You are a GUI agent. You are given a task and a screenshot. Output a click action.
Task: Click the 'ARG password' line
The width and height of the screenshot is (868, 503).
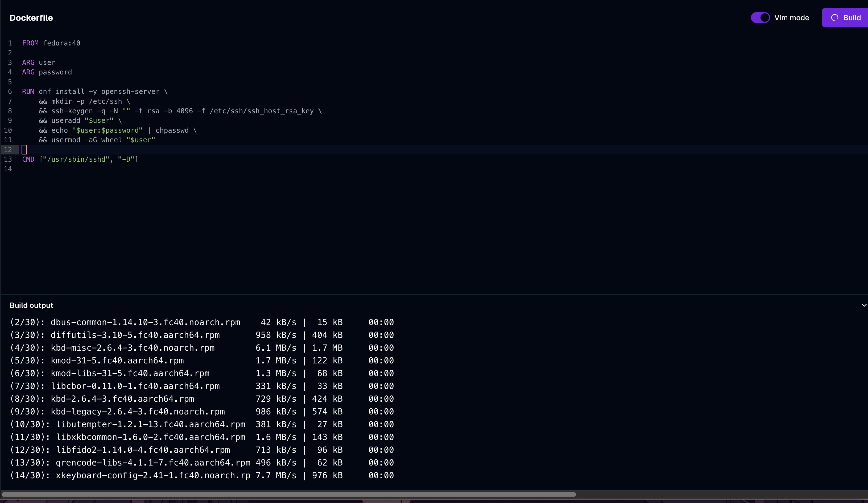(47, 72)
